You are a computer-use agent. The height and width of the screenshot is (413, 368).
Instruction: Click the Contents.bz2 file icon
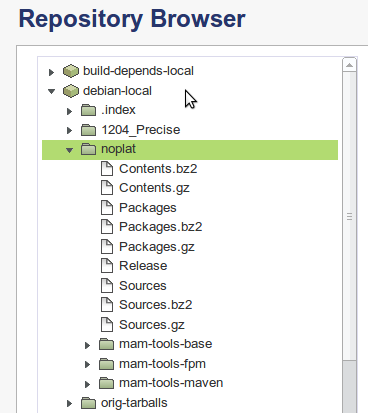(x=107, y=169)
